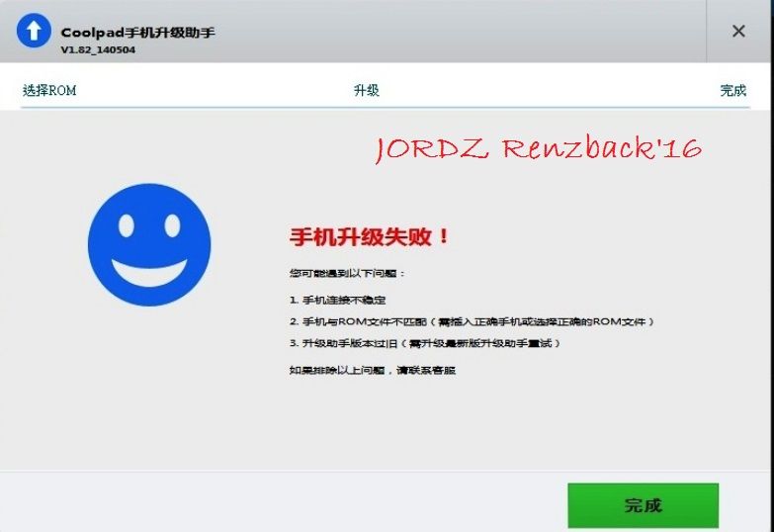Click the red JORDZ Renzback'16 watermark
The height and width of the screenshot is (532, 774).
[538, 149]
